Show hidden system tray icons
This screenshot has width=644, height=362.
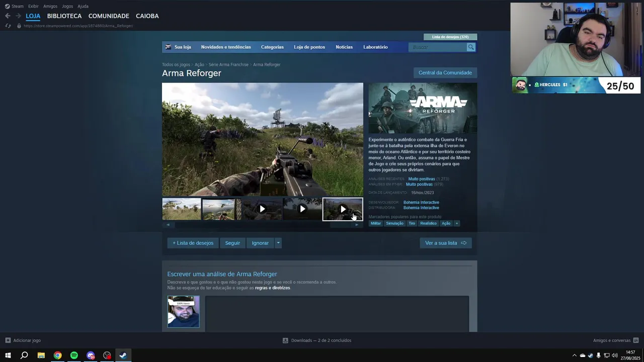pos(575,355)
